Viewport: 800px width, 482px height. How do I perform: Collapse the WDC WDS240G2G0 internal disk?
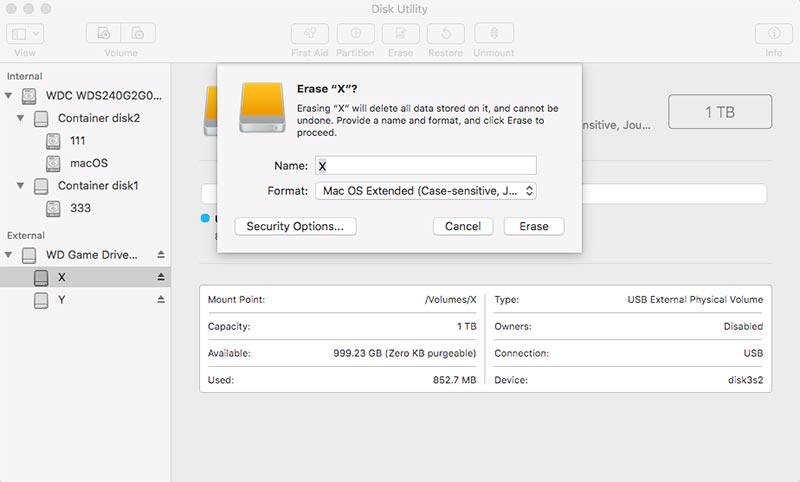10,97
